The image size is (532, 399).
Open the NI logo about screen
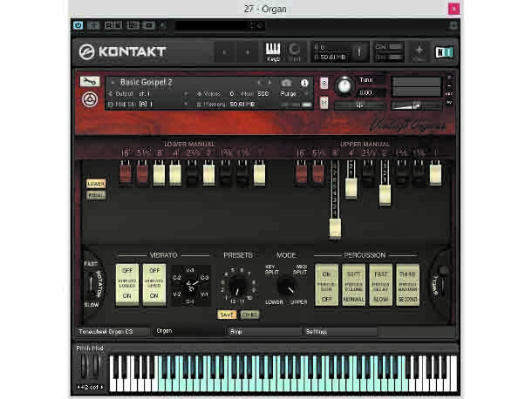click(444, 52)
